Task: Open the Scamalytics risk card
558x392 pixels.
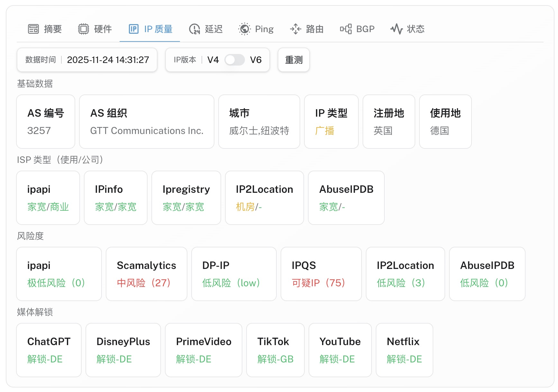Action: [146, 274]
